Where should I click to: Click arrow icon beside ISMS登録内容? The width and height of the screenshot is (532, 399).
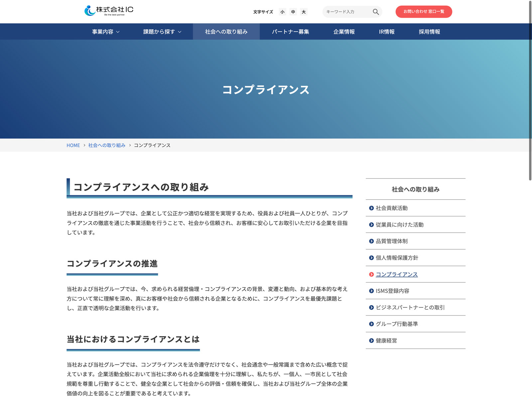371,291
